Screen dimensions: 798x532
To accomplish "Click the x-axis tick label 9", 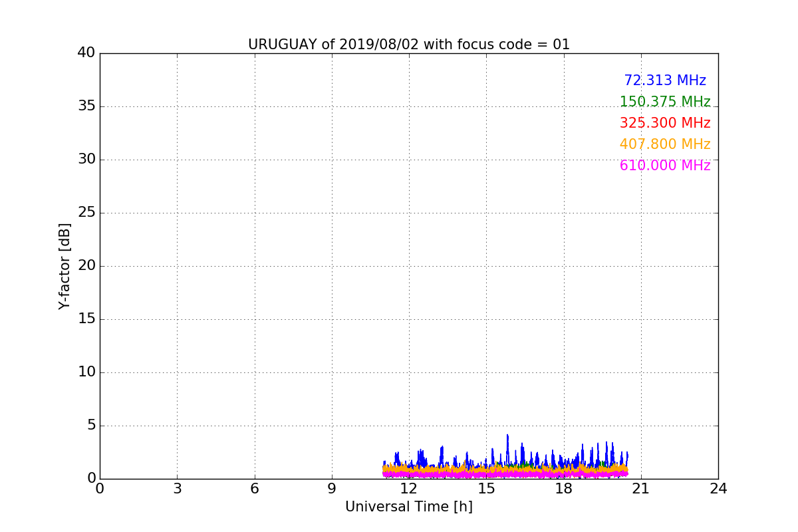I will [332, 489].
